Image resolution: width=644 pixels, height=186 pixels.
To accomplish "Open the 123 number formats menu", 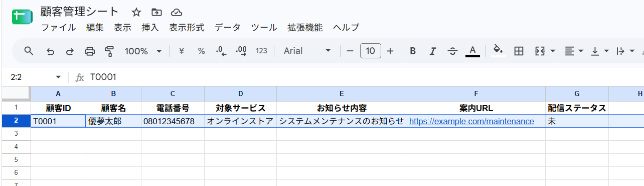I will [261, 51].
